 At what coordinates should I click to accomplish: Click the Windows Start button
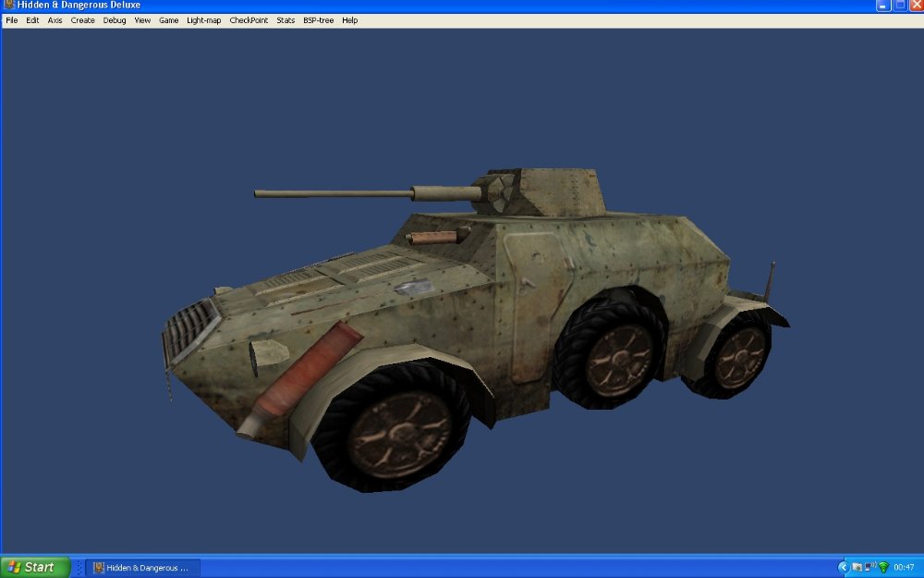35,567
